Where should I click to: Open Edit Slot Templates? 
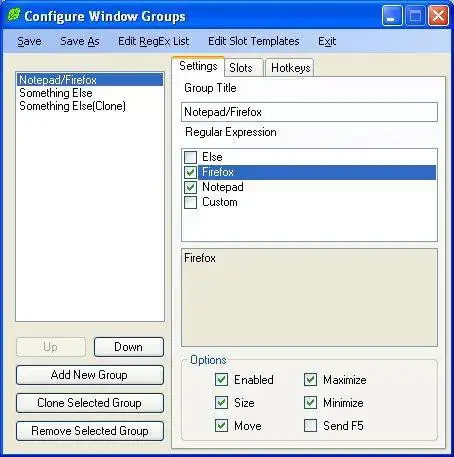tap(253, 41)
